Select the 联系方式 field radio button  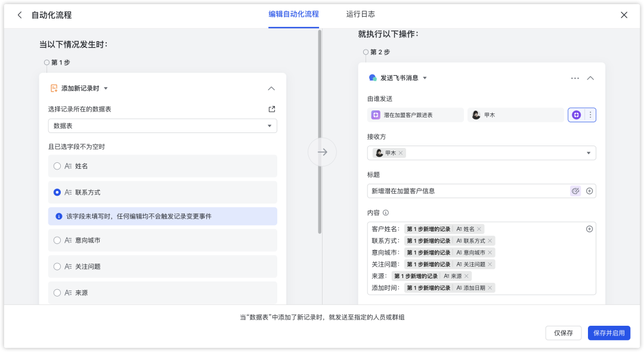[x=57, y=192]
